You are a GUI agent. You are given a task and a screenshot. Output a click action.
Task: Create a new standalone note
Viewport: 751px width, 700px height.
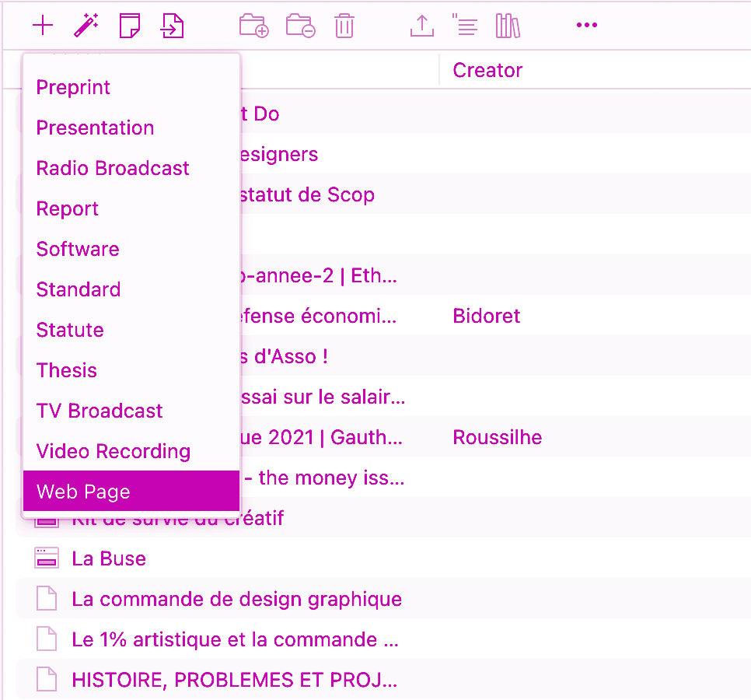pos(130,24)
